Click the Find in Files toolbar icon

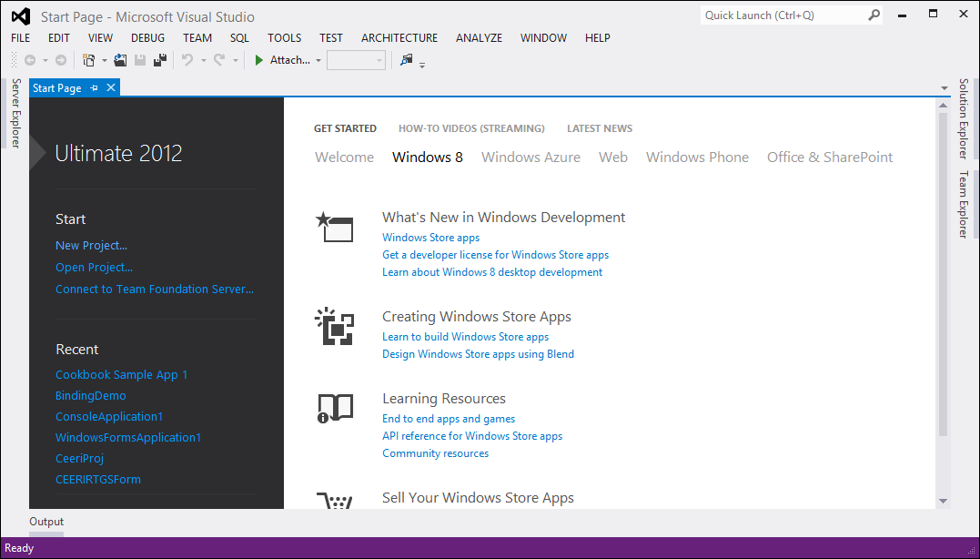[x=406, y=60]
